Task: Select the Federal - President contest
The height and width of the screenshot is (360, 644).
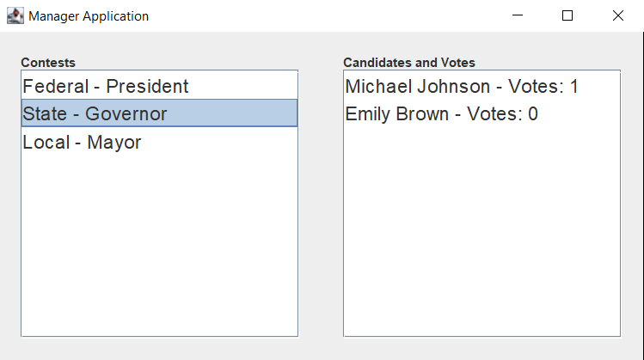Action: (159, 85)
